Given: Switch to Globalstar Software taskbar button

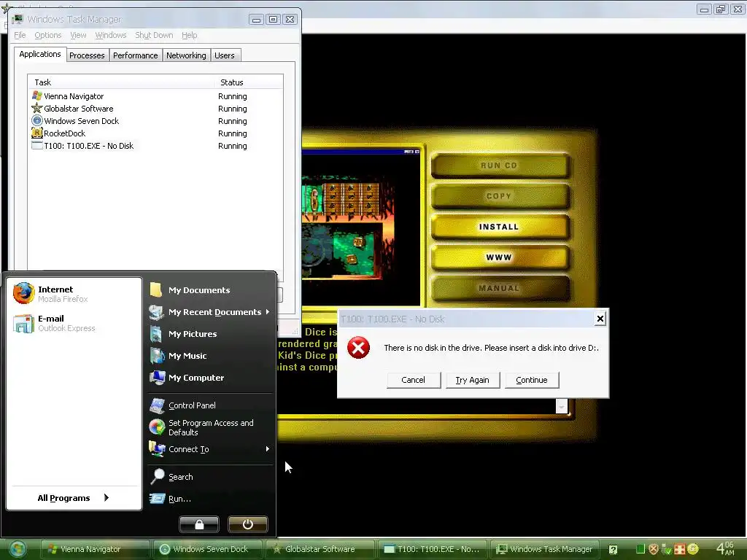Looking at the screenshot, I should click(x=320, y=549).
